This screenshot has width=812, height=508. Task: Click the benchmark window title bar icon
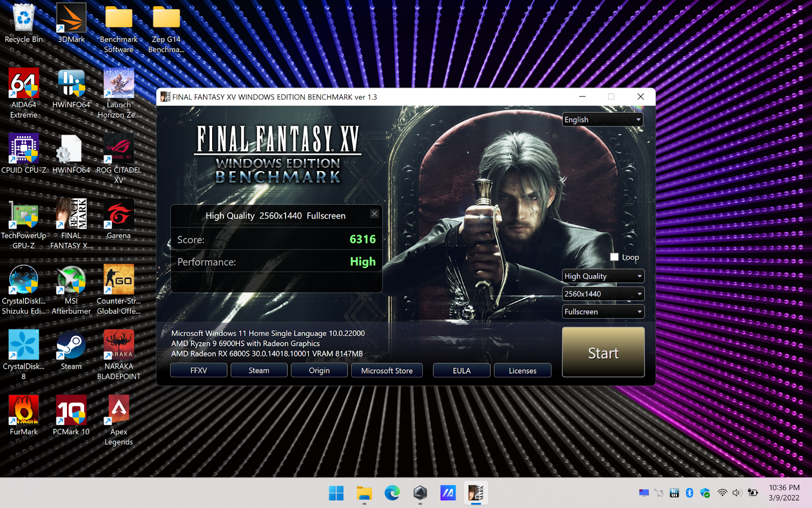pos(165,97)
